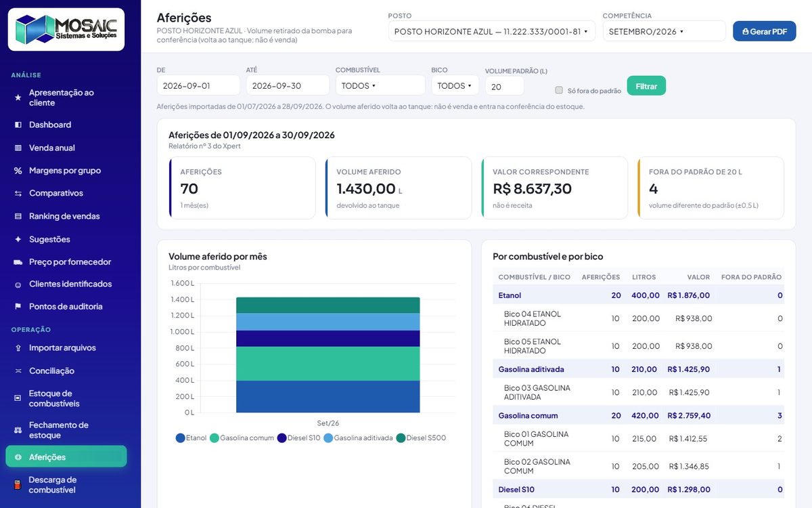Viewport: 812px width, 508px height.
Task: Click the Gasolina comum group row
Action: (x=638, y=415)
